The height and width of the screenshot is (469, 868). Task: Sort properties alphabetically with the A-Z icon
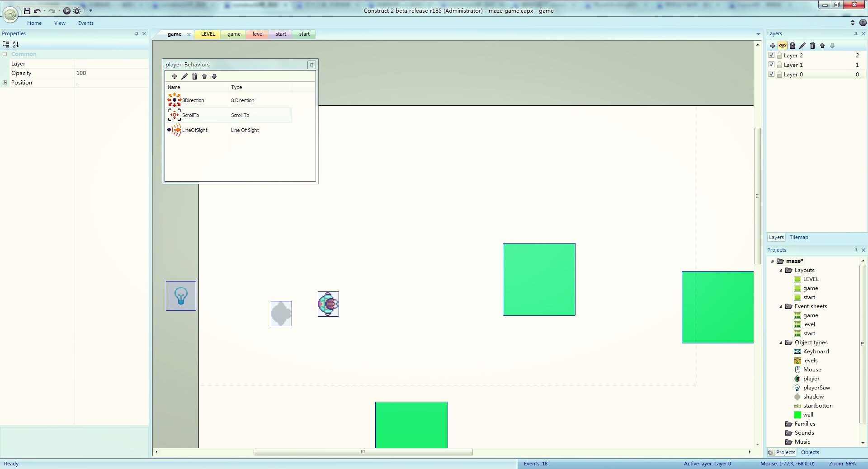click(x=16, y=44)
